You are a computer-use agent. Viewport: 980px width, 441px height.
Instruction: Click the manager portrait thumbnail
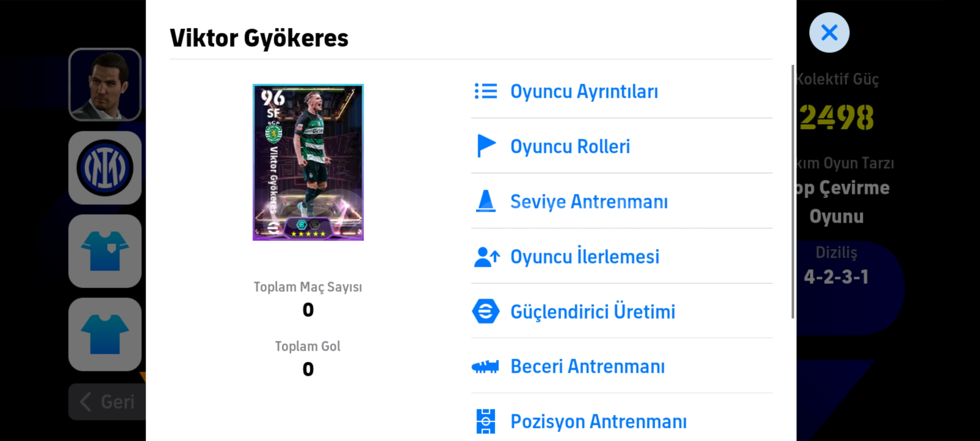click(105, 85)
